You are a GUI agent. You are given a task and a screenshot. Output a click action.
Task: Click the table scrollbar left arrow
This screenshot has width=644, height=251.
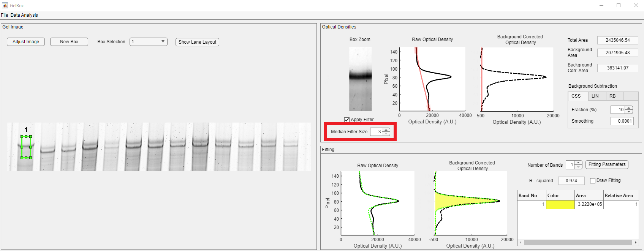(521, 242)
